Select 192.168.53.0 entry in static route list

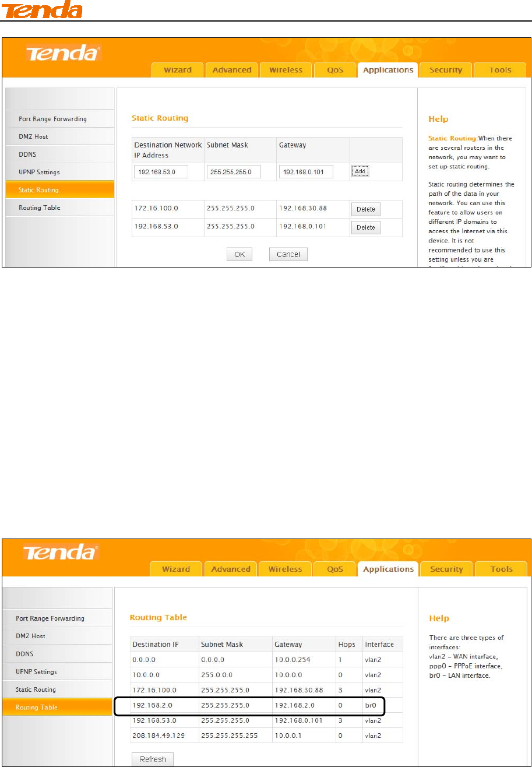pyautogui.click(x=155, y=226)
